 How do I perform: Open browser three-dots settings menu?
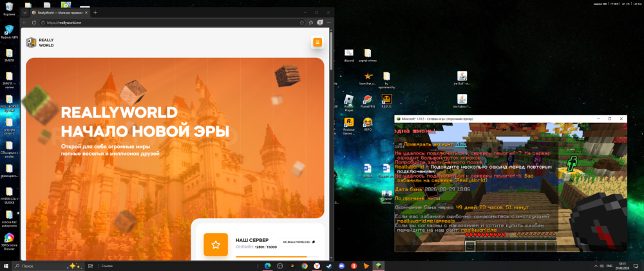pyautogui.click(x=329, y=23)
